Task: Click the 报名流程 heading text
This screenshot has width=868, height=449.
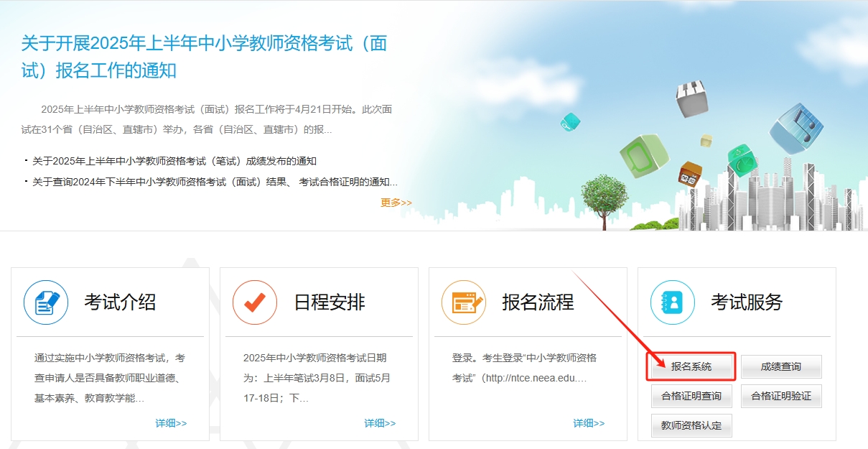Action: 538,302
